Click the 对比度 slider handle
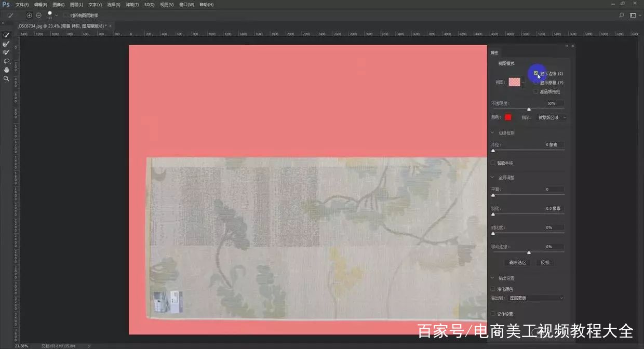This screenshot has height=349, width=644. click(x=493, y=234)
